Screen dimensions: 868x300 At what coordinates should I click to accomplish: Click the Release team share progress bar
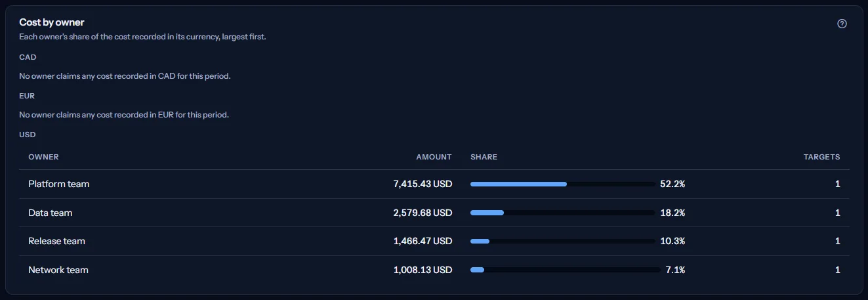[x=562, y=241]
